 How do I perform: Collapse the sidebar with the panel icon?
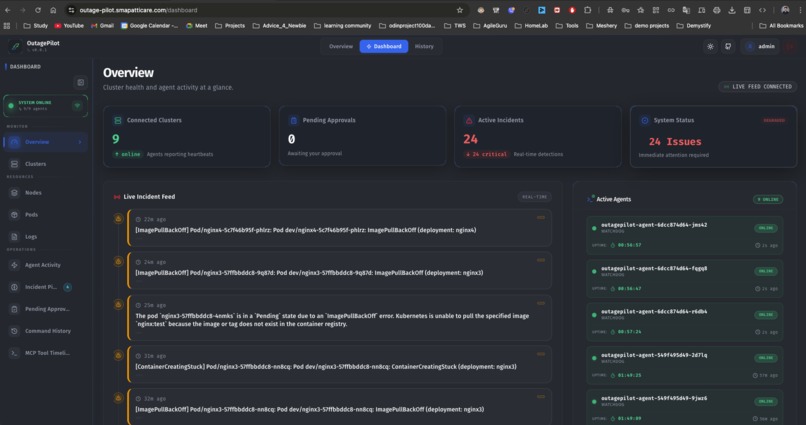click(x=81, y=82)
